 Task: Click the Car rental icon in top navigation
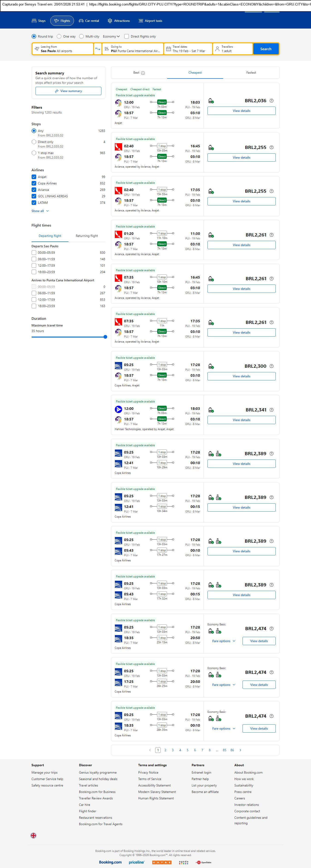[81, 21]
